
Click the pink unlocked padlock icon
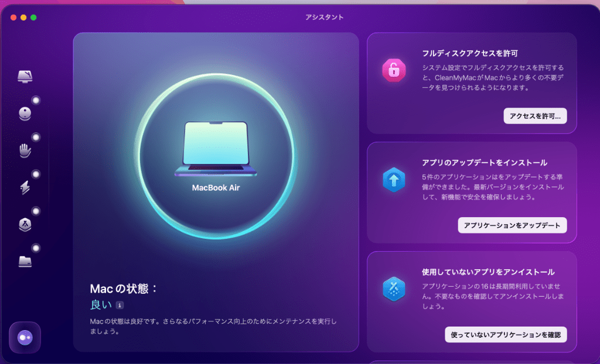pyautogui.click(x=394, y=70)
